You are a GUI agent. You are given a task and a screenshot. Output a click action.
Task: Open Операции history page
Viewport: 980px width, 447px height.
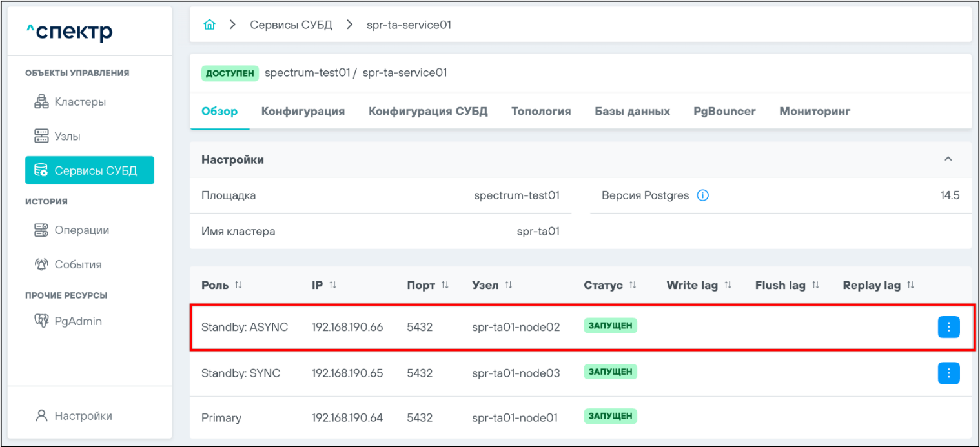[x=81, y=230]
